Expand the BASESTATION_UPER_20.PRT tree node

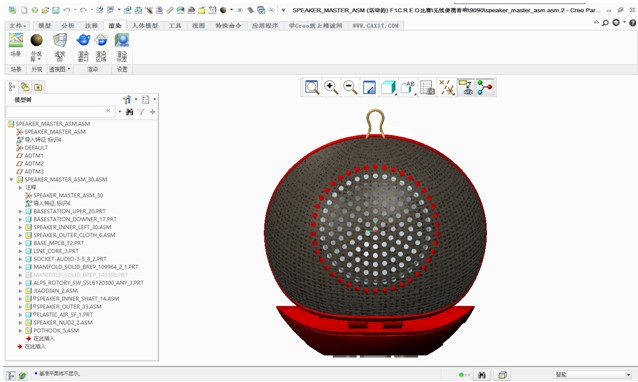click(20, 211)
